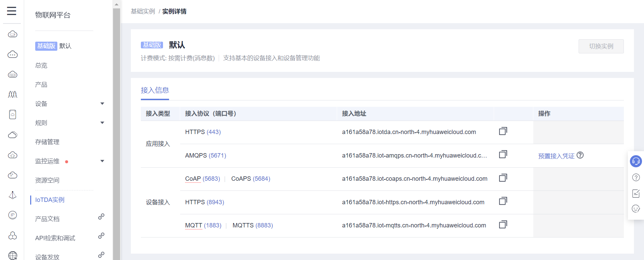This screenshot has height=260, width=644.
Task: Click the cloud icon with three dots
Action: (x=12, y=54)
